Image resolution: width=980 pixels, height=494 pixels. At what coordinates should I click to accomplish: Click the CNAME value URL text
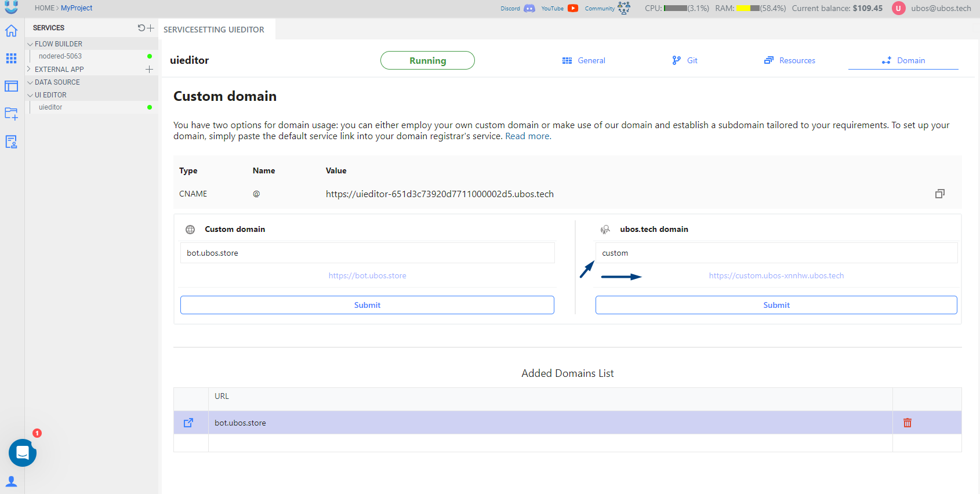[440, 194]
